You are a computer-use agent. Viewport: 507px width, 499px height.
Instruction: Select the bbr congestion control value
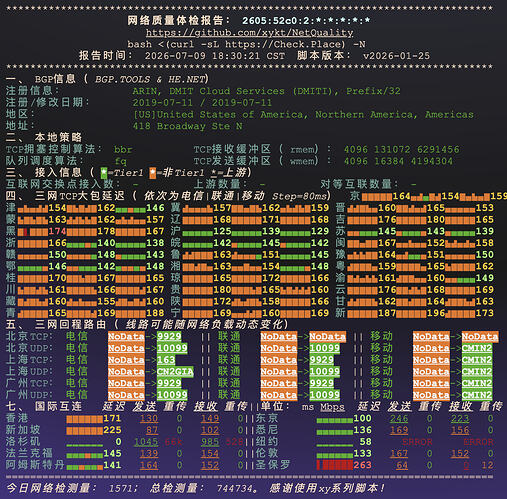[123, 149]
